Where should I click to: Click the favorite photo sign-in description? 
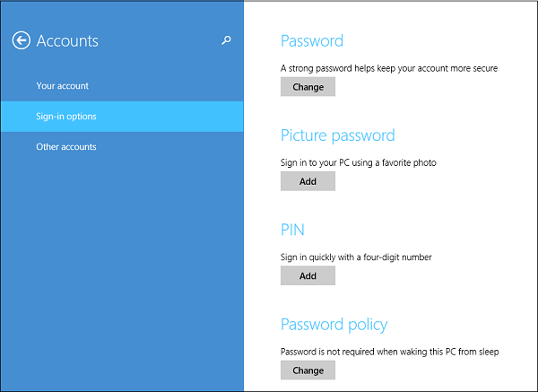pyautogui.click(x=358, y=162)
